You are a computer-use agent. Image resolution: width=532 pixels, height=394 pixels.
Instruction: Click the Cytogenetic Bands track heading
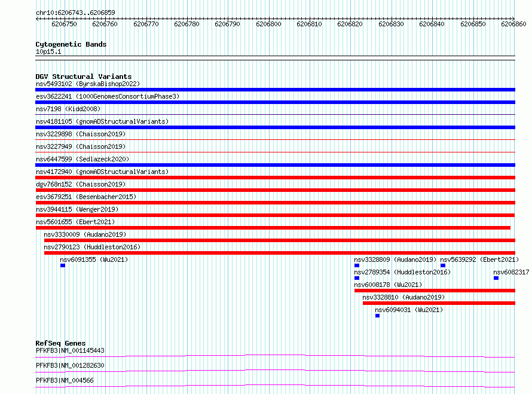coord(71,44)
